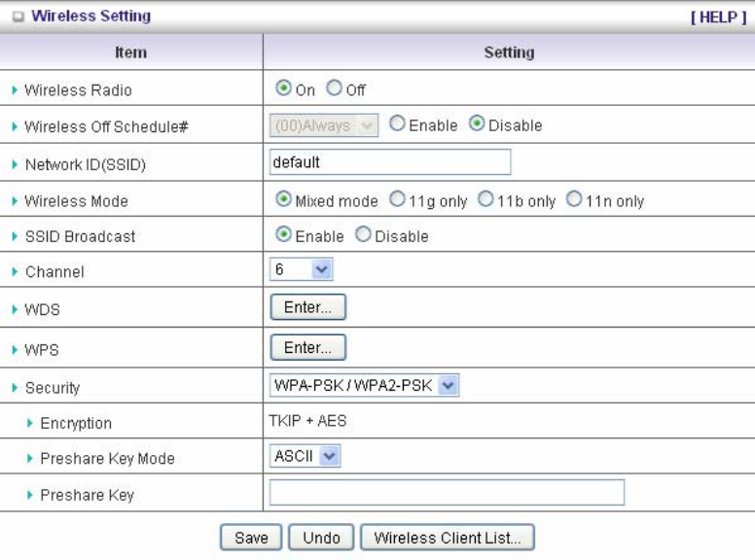Open the Wireless Client List
This screenshot has height=560, width=755.
448,538
